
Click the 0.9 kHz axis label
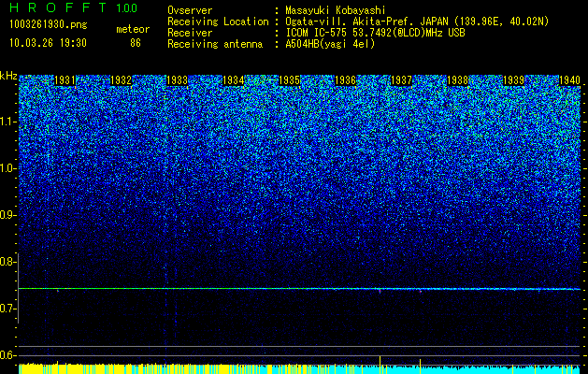tap(8, 215)
